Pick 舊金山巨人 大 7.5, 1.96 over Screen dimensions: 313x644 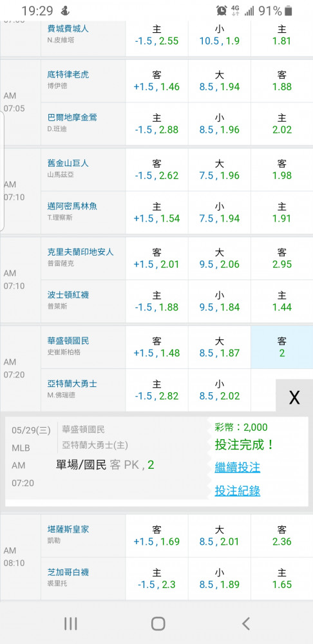click(220, 169)
